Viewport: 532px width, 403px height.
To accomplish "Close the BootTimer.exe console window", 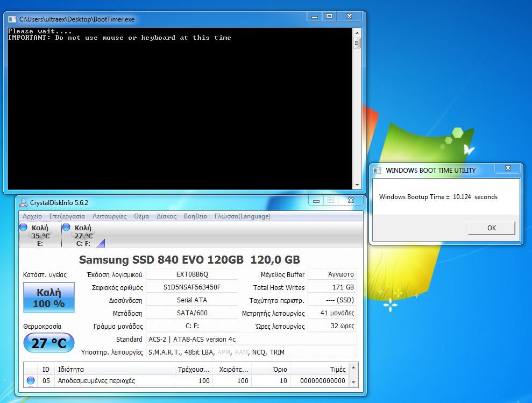I will pyautogui.click(x=350, y=16).
